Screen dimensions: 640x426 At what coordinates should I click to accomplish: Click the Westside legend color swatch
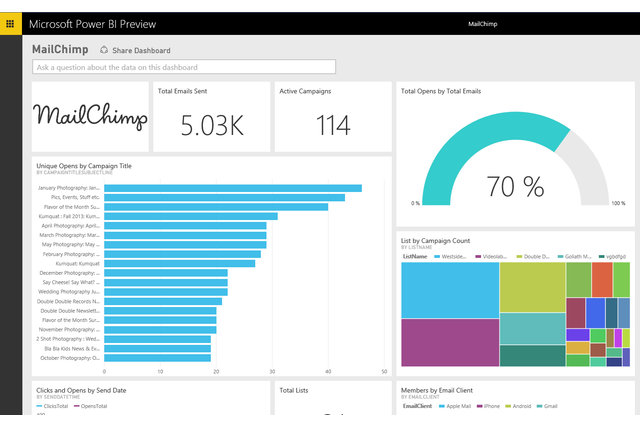[437, 257]
